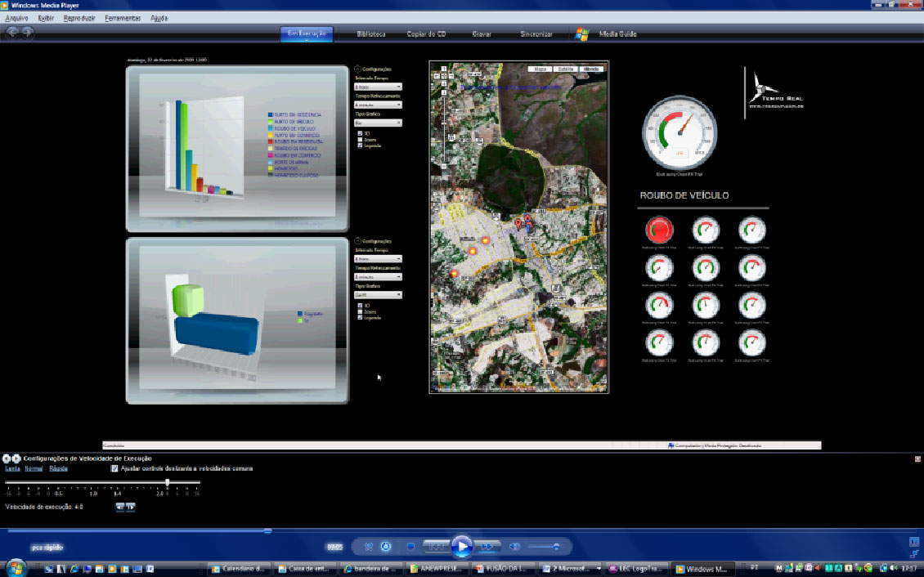Click the navigation Back arrow in Media Player
This screenshot has height=577, width=924.
[x=11, y=33]
